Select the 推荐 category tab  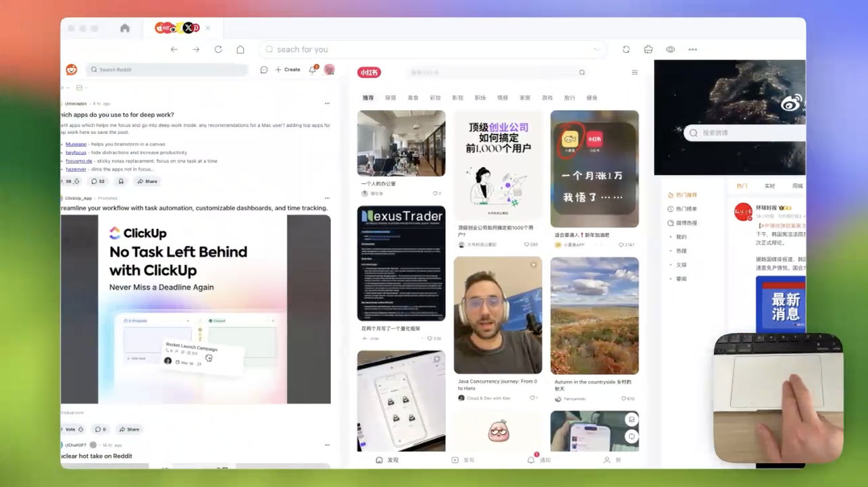368,98
